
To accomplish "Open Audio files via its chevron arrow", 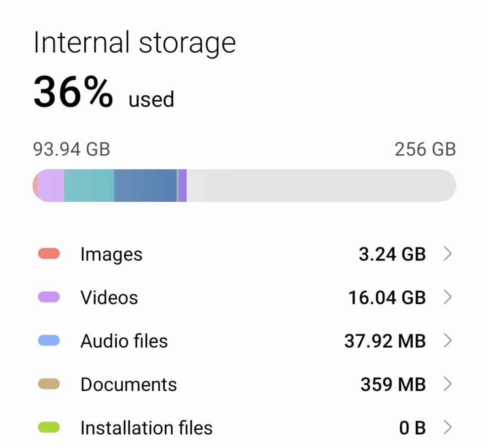I will pyautogui.click(x=448, y=341).
